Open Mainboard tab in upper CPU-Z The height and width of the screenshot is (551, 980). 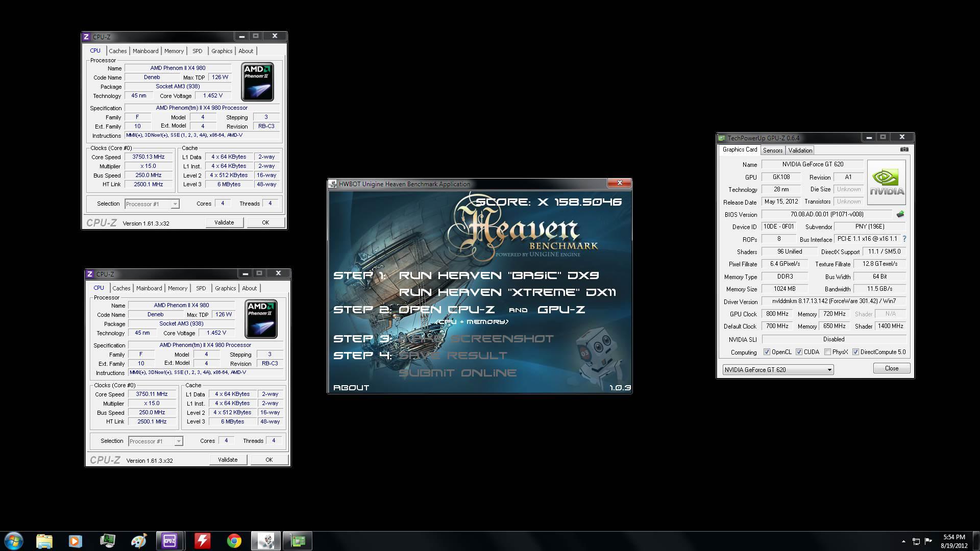[x=145, y=51]
